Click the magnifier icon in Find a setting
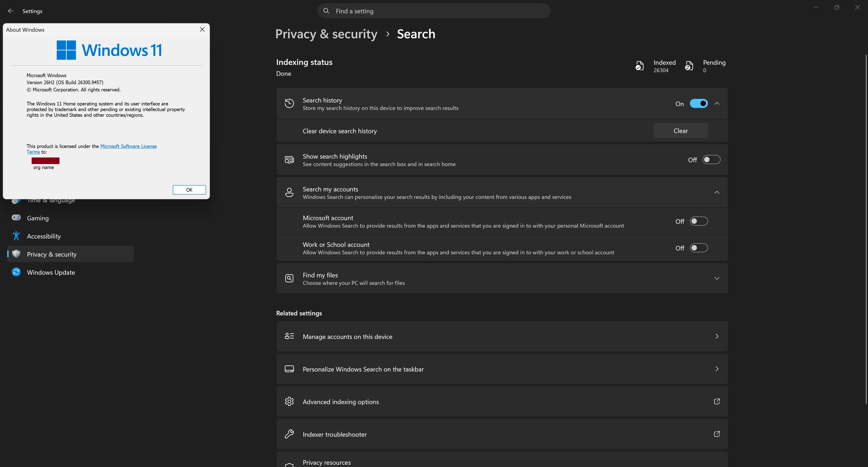Screen dimensions: 868x467 coord(326,11)
